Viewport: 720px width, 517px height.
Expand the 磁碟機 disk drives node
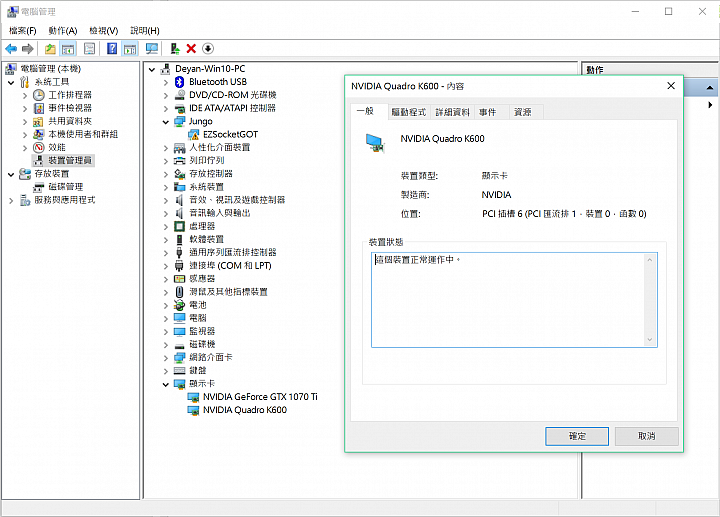point(166,345)
